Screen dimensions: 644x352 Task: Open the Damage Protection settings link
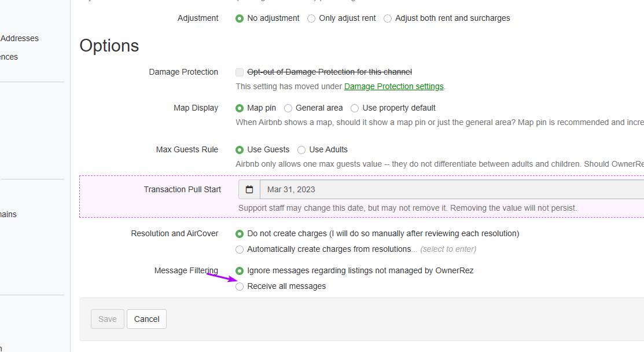click(x=393, y=86)
